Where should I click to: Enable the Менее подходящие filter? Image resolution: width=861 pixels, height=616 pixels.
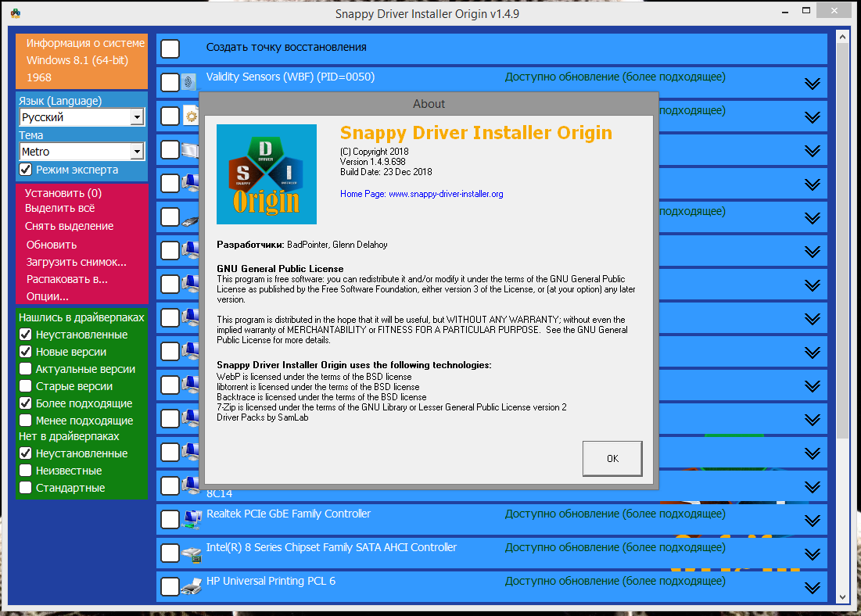pos(25,421)
